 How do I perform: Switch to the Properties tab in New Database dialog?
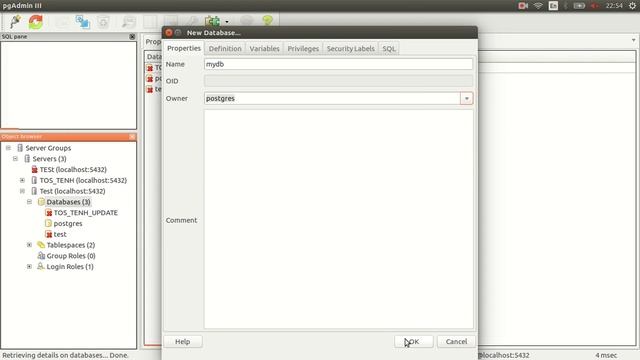coord(184,48)
